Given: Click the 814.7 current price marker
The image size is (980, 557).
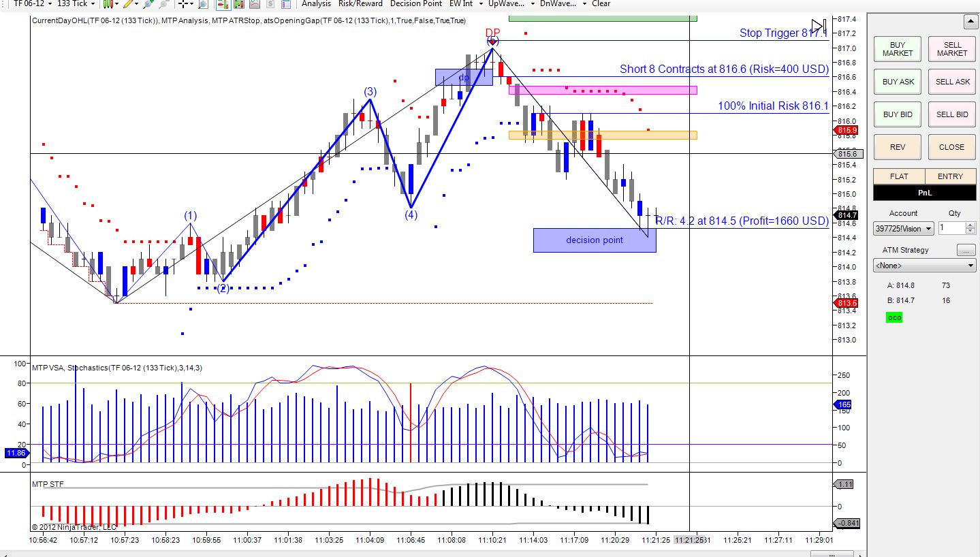Looking at the screenshot, I should pyautogui.click(x=847, y=215).
